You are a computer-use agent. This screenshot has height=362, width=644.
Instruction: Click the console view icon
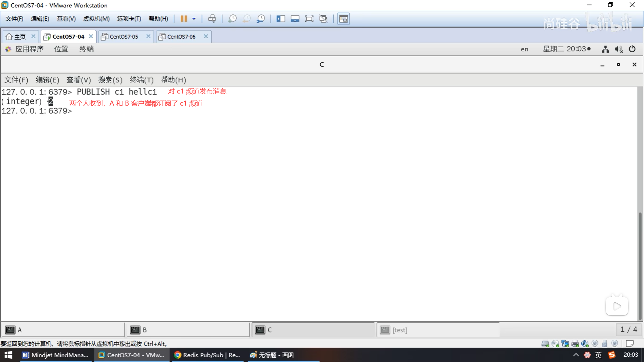coord(343,19)
